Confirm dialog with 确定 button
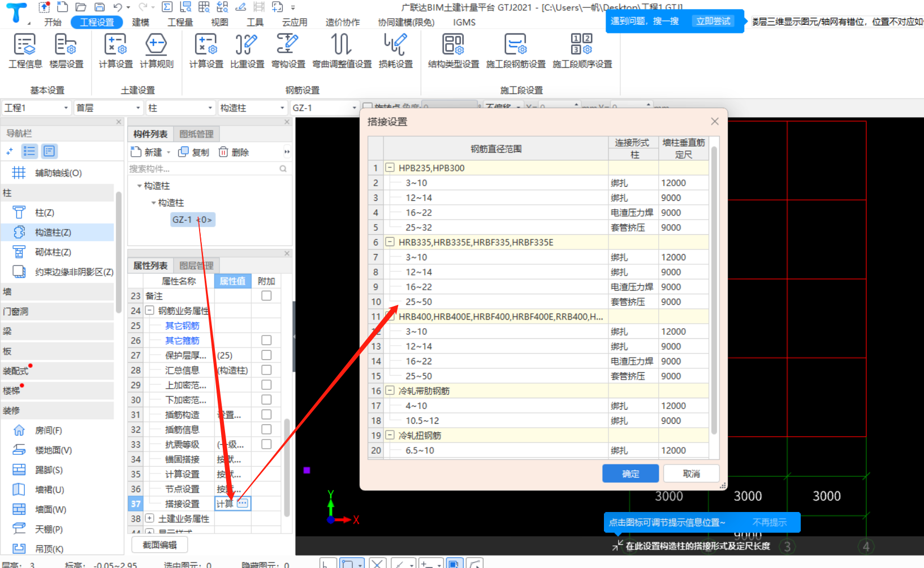Viewport: 924px width, 568px height. 631,474
